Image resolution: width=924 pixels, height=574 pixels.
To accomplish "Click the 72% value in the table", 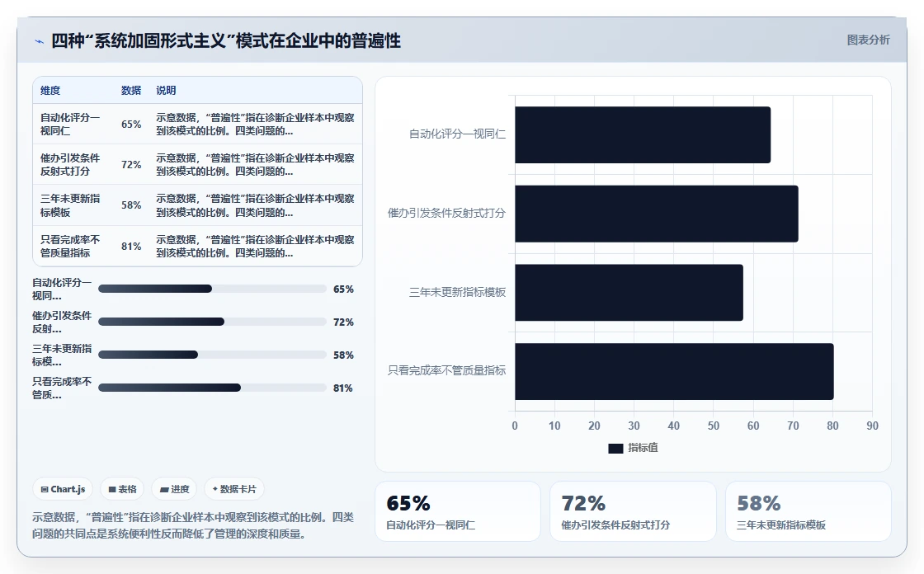I will coord(131,164).
